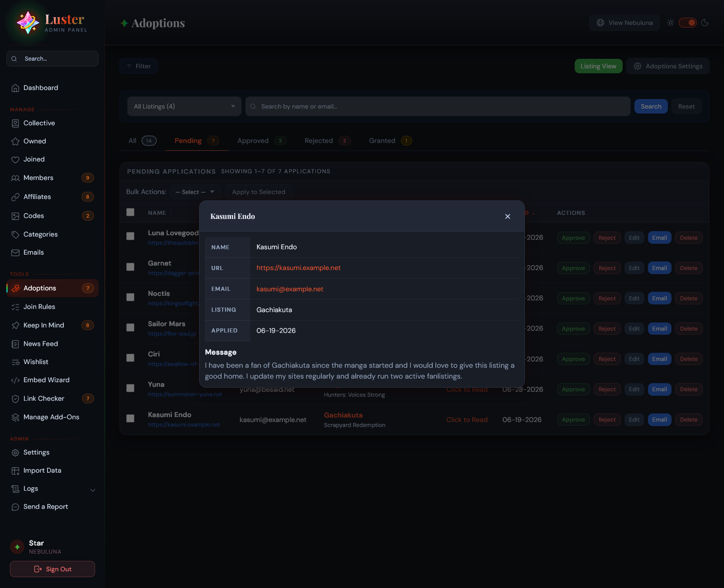
Task: Click the Keep In Mind pin icon
Action: coord(15,326)
